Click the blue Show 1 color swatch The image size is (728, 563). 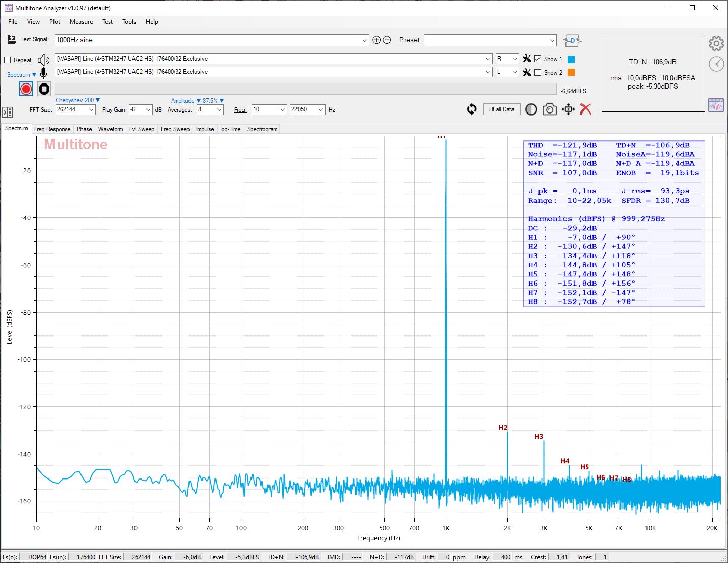click(571, 60)
